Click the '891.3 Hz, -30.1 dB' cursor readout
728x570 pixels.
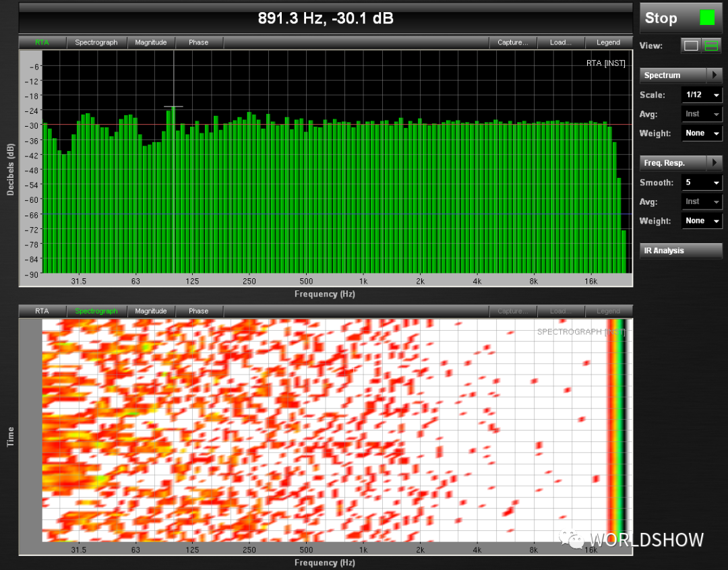(x=326, y=18)
